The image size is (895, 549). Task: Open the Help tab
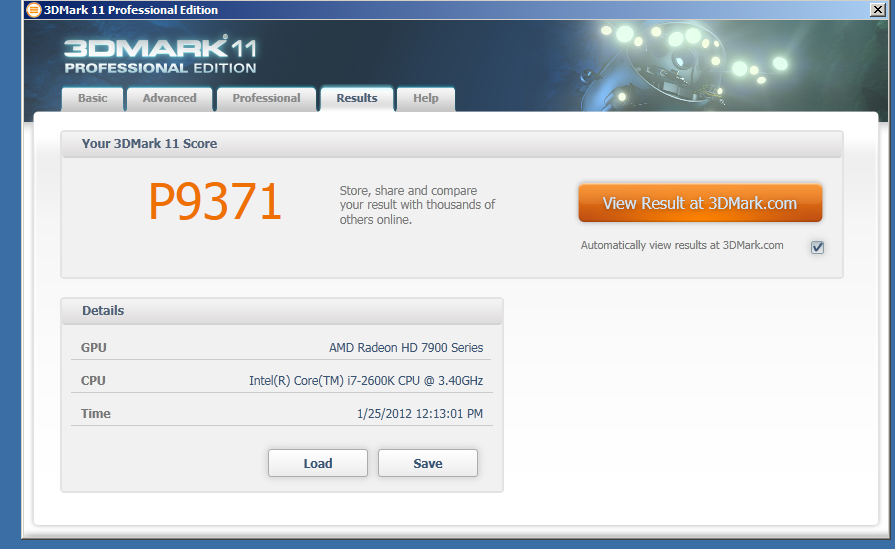426,99
